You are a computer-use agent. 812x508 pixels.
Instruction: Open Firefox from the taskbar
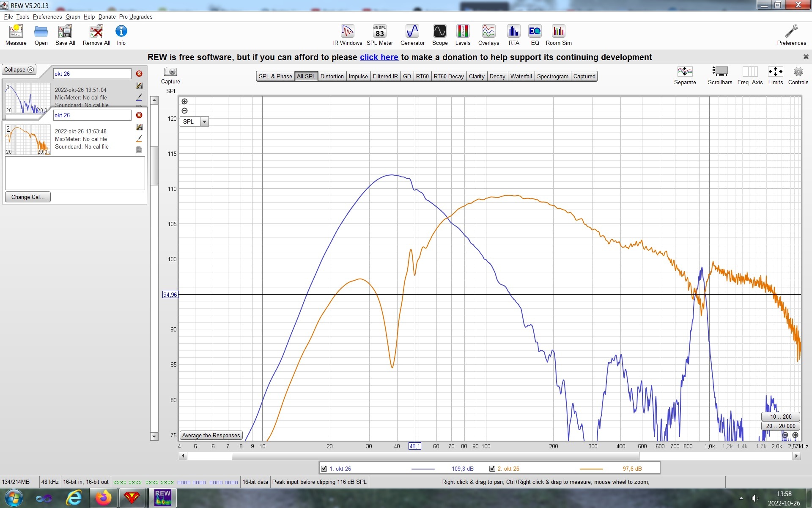click(x=103, y=498)
